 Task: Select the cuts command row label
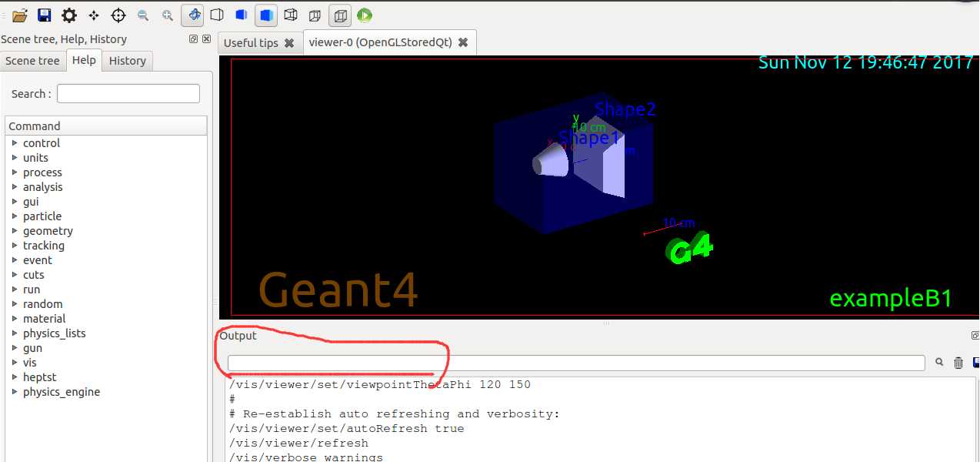point(34,275)
